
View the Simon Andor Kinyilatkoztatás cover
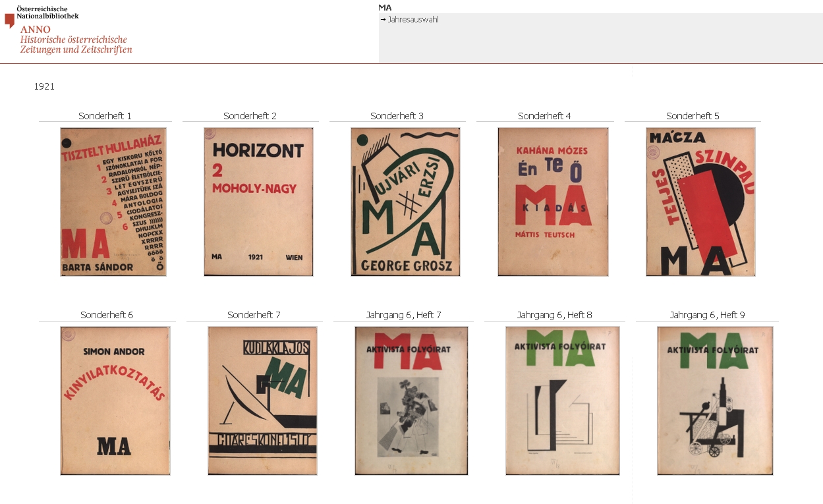(115, 401)
